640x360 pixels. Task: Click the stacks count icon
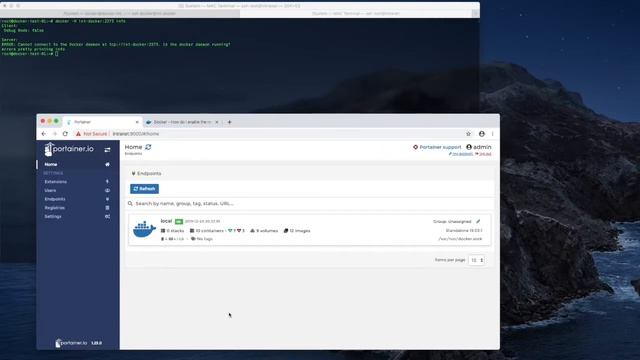[x=163, y=231]
